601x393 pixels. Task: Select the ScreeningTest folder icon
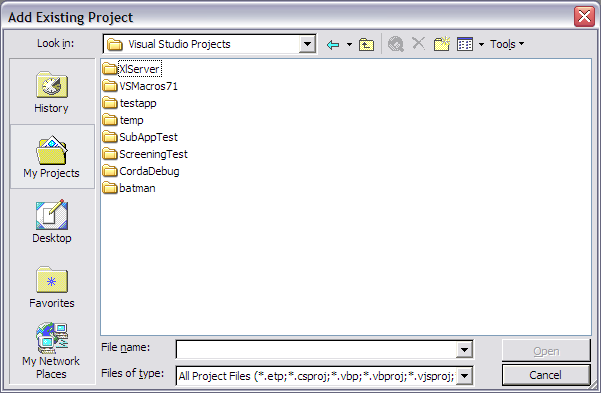pos(110,154)
